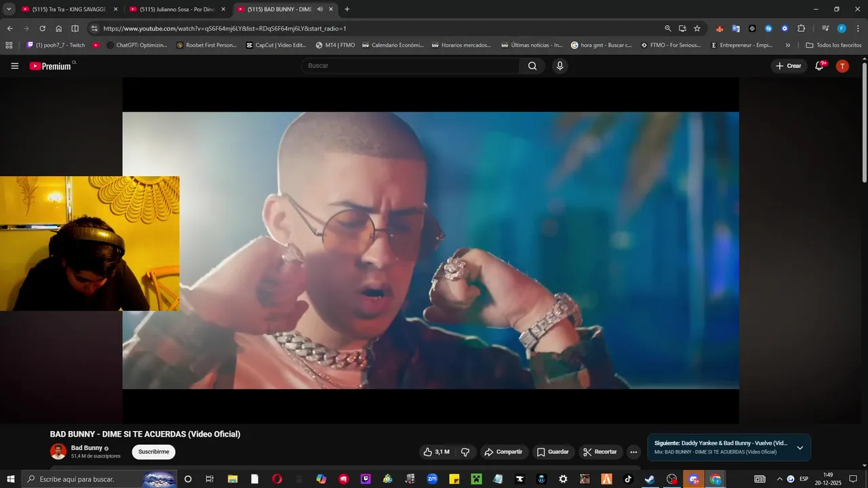868x488 pixels.
Task: Open Steam from the taskbar
Action: coord(649,479)
